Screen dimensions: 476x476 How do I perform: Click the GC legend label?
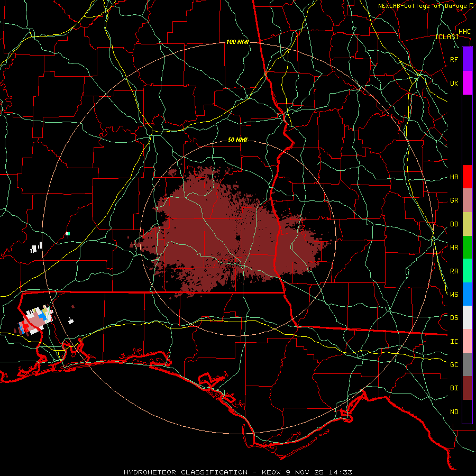click(x=454, y=365)
